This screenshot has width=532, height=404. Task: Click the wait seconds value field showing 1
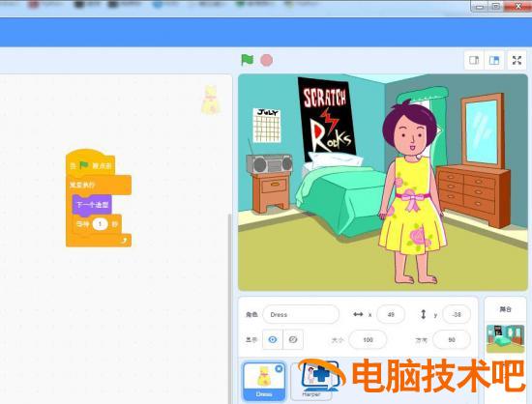[100, 224]
